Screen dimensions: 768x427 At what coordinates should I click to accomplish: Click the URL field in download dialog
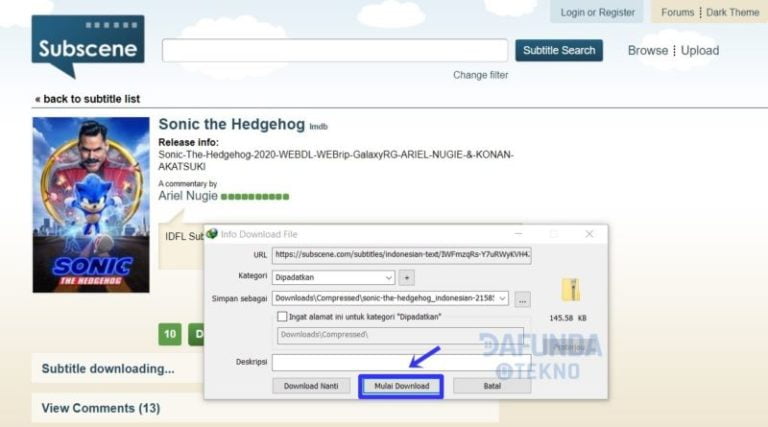point(402,255)
